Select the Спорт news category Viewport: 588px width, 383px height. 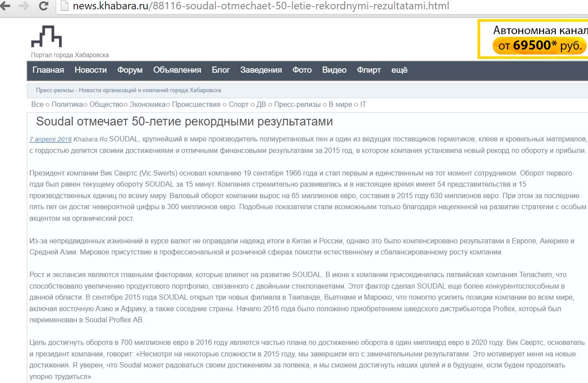pos(239,105)
